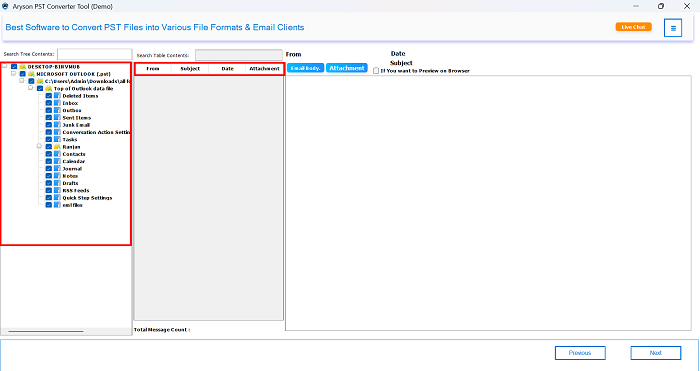Close the Aryson PST Converter window
Image resolution: width=700 pixels, height=371 pixels.
pyautogui.click(x=687, y=6)
